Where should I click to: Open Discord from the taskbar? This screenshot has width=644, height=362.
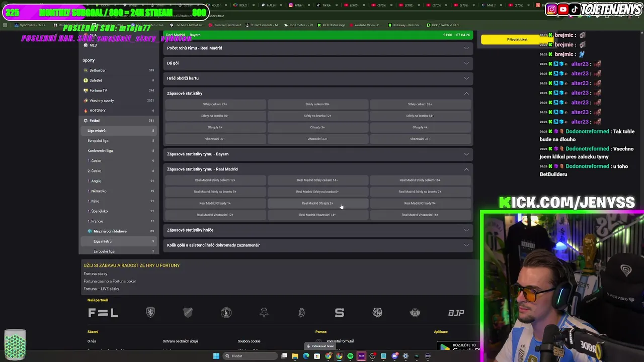point(395,356)
